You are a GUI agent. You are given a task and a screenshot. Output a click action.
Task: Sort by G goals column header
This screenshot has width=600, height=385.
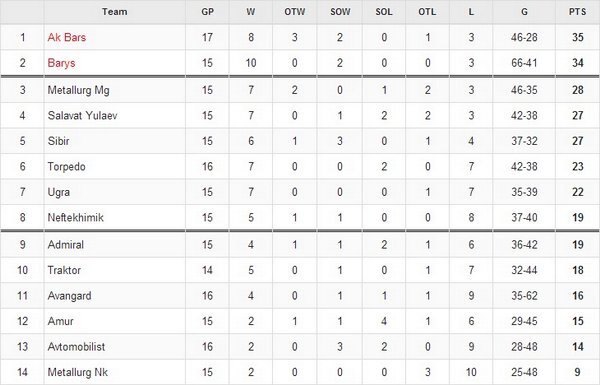524,12
